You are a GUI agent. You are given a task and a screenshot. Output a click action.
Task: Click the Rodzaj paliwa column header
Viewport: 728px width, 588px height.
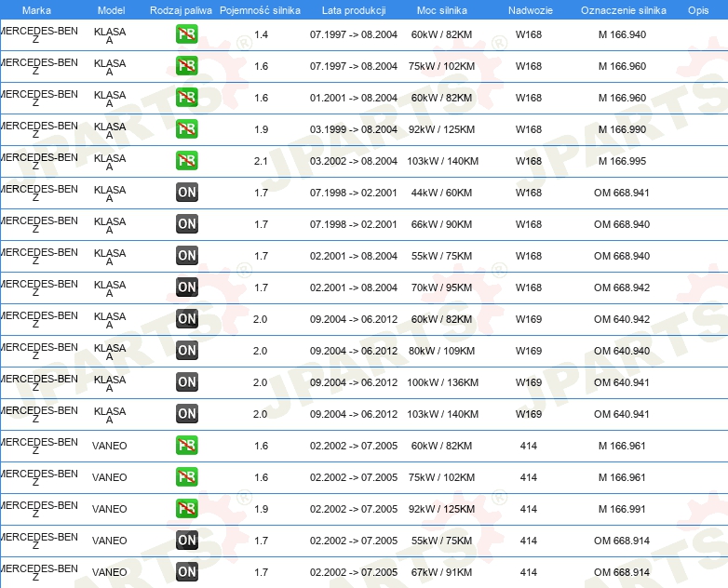(x=182, y=10)
